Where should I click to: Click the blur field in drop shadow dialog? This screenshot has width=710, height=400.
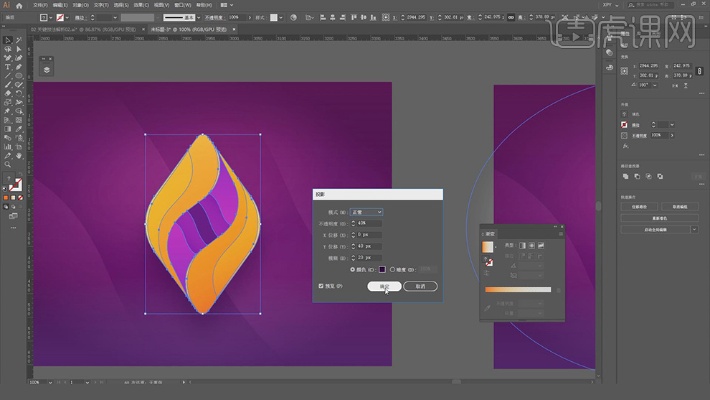pyautogui.click(x=369, y=258)
